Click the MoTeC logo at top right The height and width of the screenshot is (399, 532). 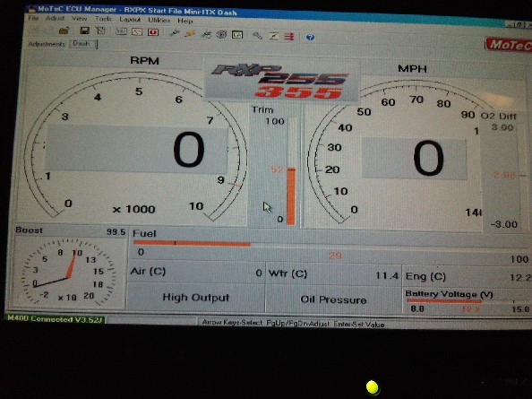tap(508, 45)
